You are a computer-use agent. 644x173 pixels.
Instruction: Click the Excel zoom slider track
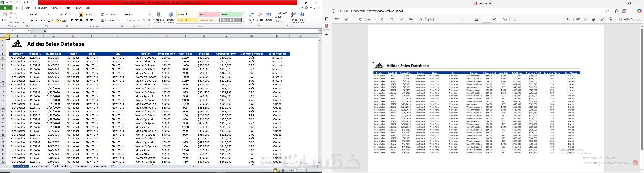coord(307,170)
